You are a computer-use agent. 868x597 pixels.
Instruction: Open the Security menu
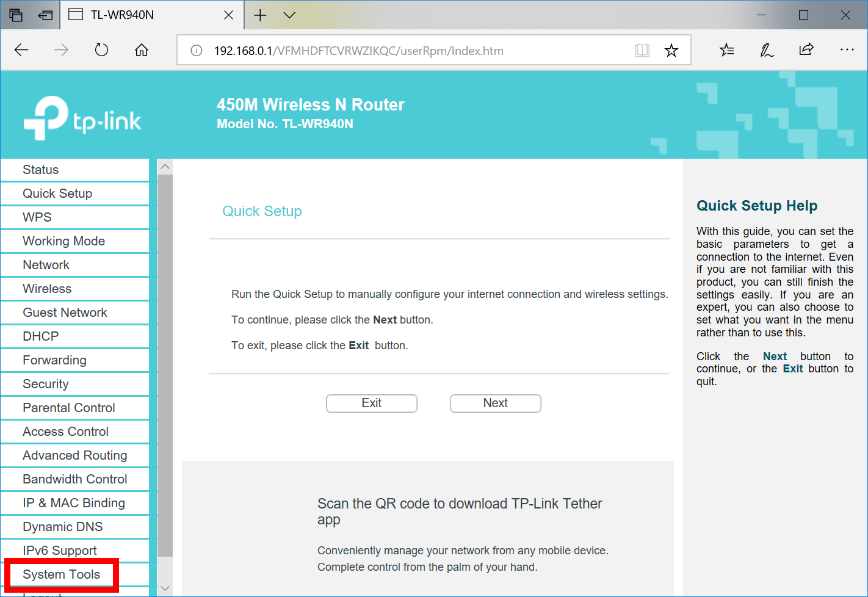tap(74, 384)
